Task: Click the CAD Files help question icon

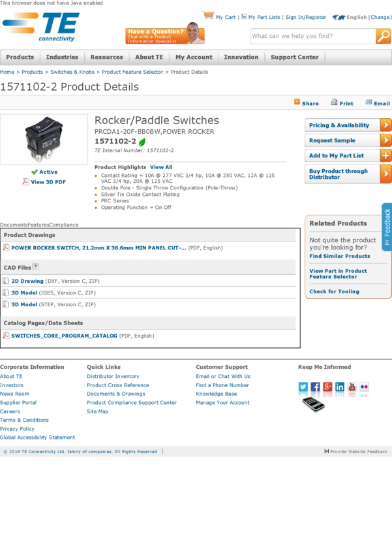Action: point(36,266)
